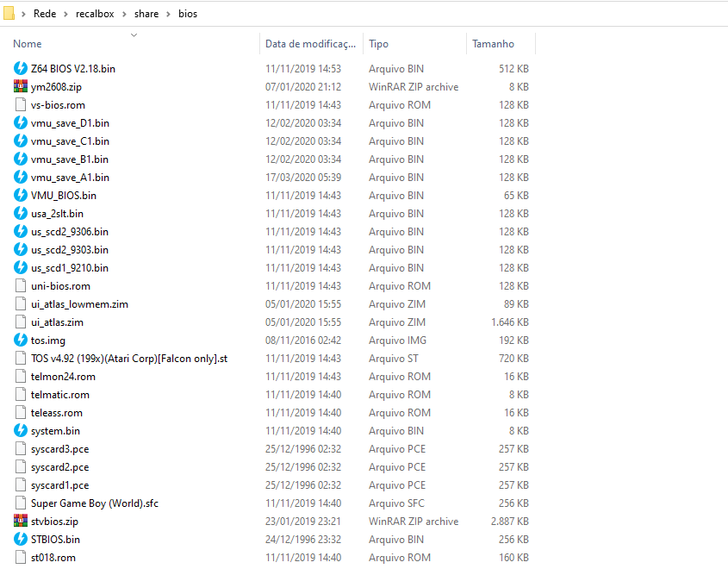Screen dimensions: 728x575
Task: Click the vs-bios.rom blank file icon
Action: click(21, 104)
